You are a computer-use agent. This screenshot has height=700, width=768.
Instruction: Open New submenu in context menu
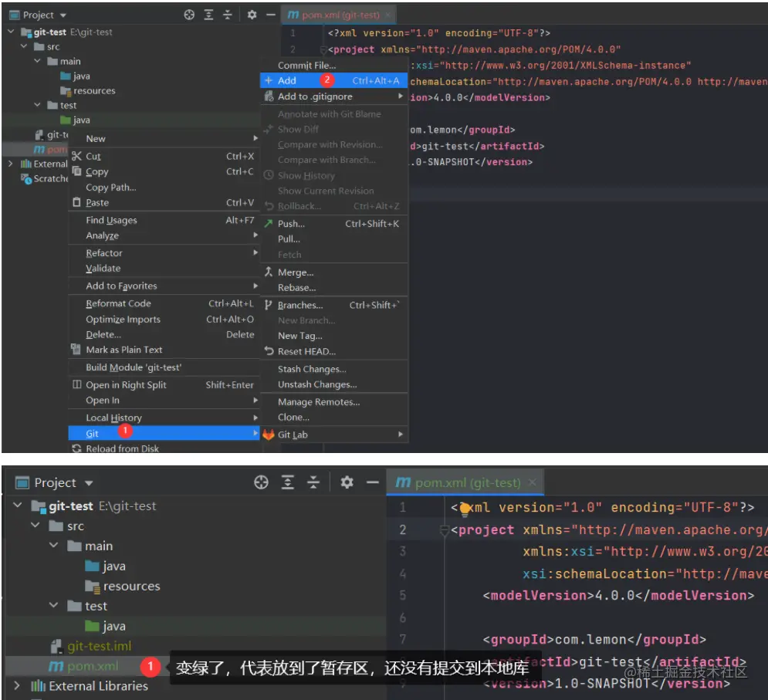tap(164, 139)
